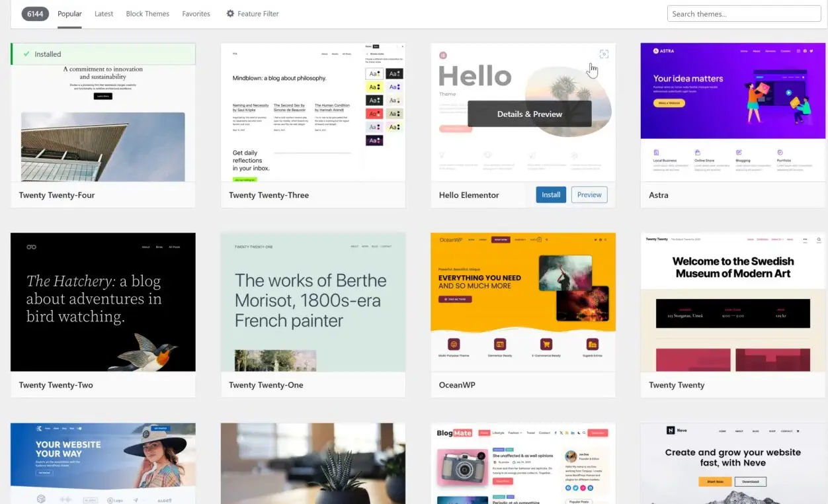Click the pink Elementor logo in Hello thumbnail

(x=443, y=55)
